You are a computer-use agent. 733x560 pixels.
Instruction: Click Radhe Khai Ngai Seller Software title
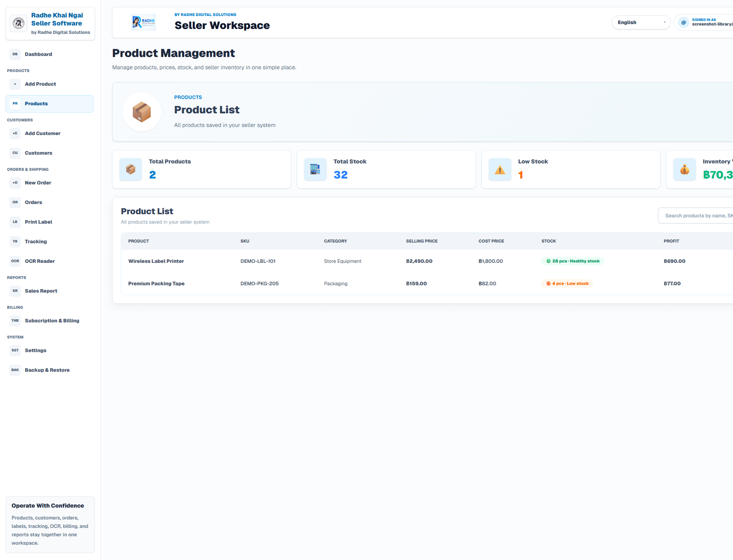57,19
